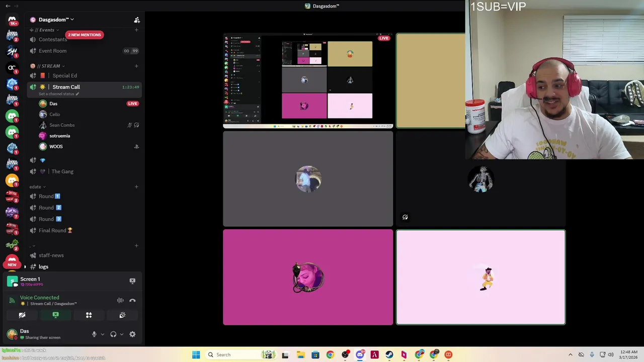Viewport: 644px width, 362px height.
Task: Add a channel to the Events category
Action: pyautogui.click(x=136, y=30)
